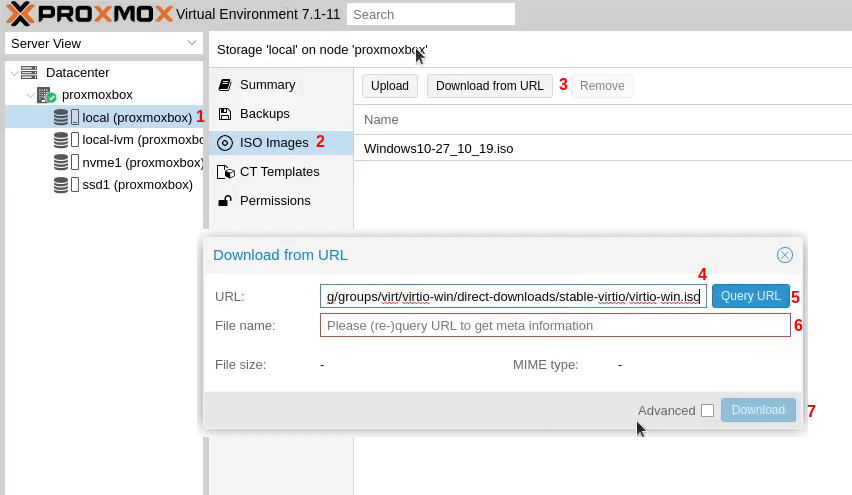Click the Upload button
This screenshot has height=495, width=852.
tap(390, 86)
